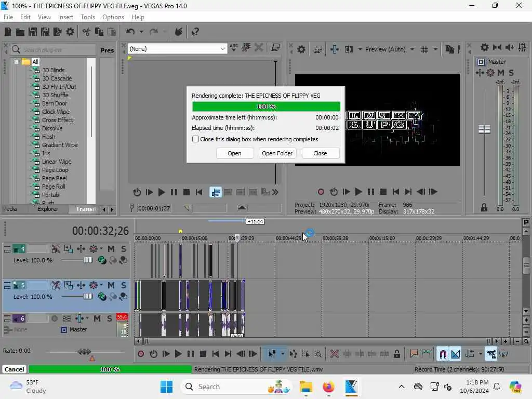Expand the Preview (Auto) quality dropdown
Viewport: 532px width, 399px height.
(x=412, y=49)
